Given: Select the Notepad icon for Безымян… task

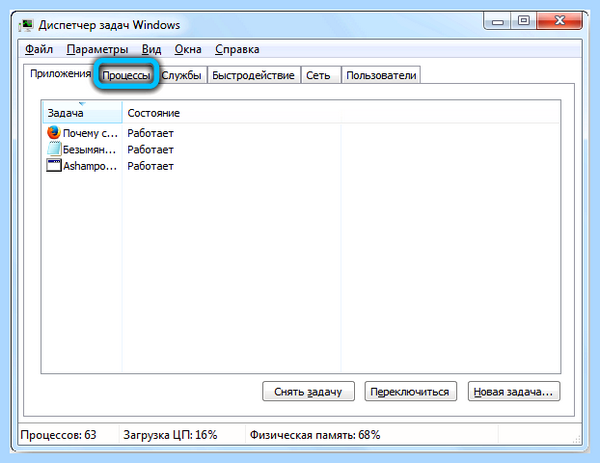Looking at the screenshot, I should (54, 149).
